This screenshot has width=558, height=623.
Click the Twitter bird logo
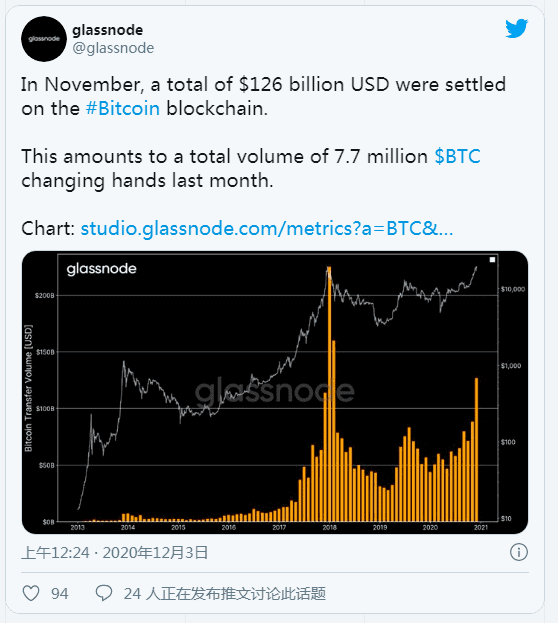pyautogui.click(x=516, y=29)
